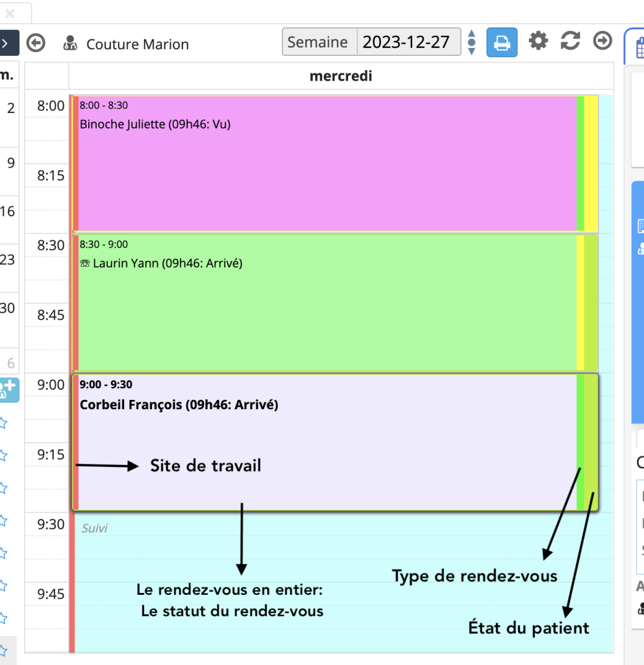644x665 pixels.
Task: Decrease the date with the down stepper arrow
Action: 471,51
